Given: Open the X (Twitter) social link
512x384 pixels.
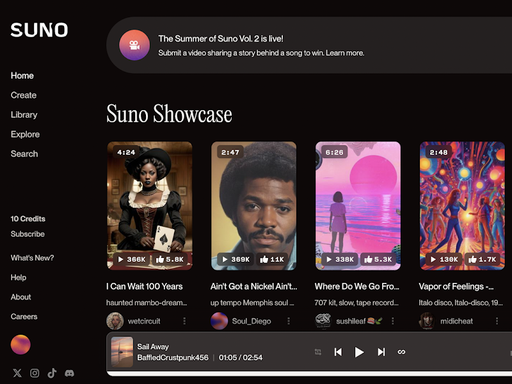Looking at the screenshot, I should click(x=17, y=373).
